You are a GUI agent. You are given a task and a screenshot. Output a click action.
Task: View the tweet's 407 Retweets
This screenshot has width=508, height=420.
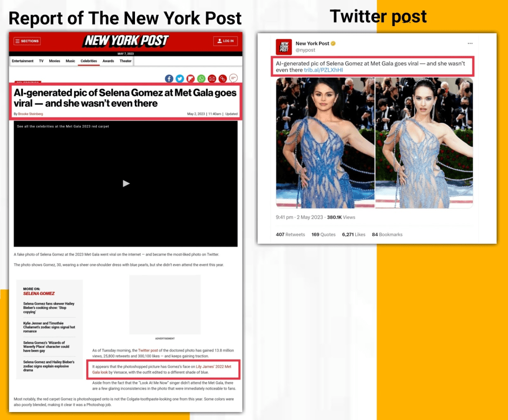pyautogui.click(x=290, y=235)
